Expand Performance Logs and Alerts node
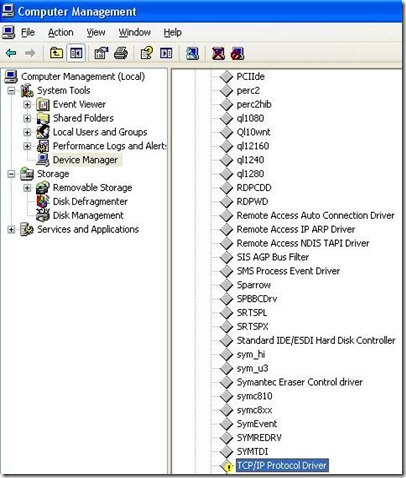Image resolution: width=406 pixels, height=478 pixels. (27, 146)
